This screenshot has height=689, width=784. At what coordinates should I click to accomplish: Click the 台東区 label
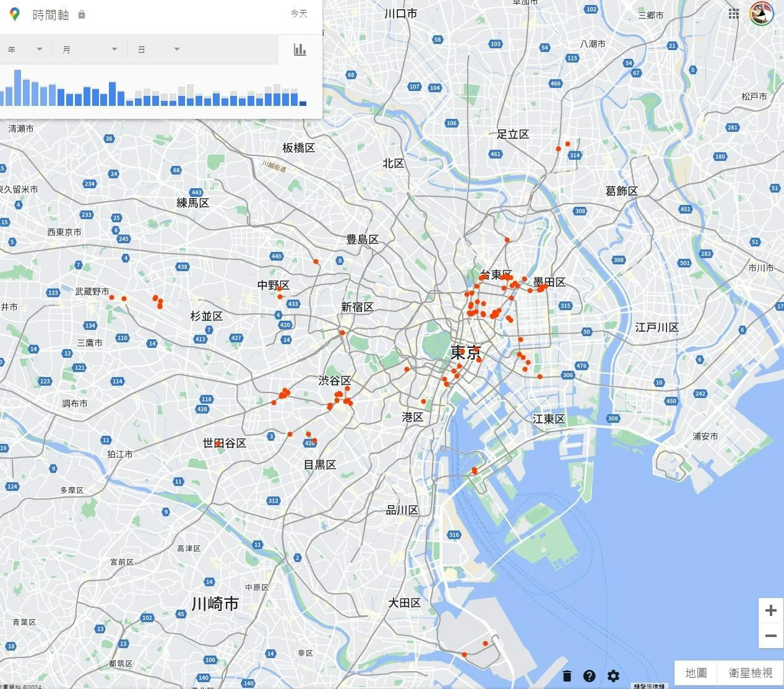496,274
